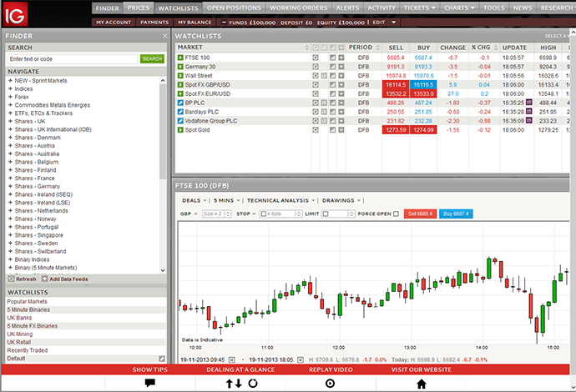Expand Commodities Metals Energies node

(10, 105)
